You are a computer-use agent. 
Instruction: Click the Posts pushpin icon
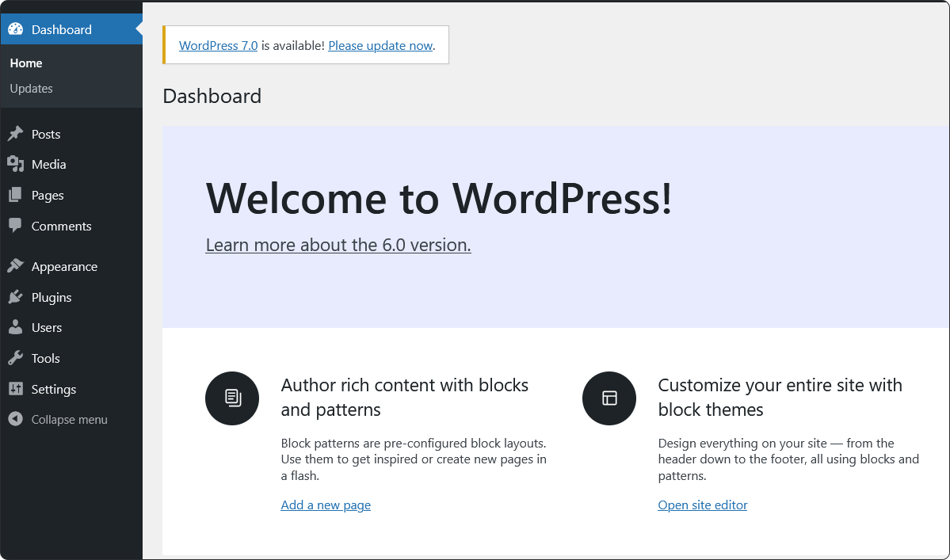tap(16, 134)
